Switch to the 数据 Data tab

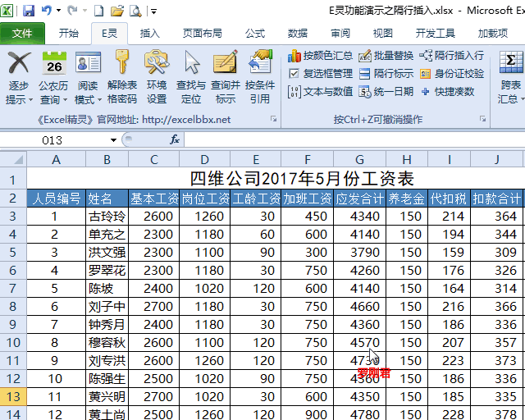click(297, 33)
